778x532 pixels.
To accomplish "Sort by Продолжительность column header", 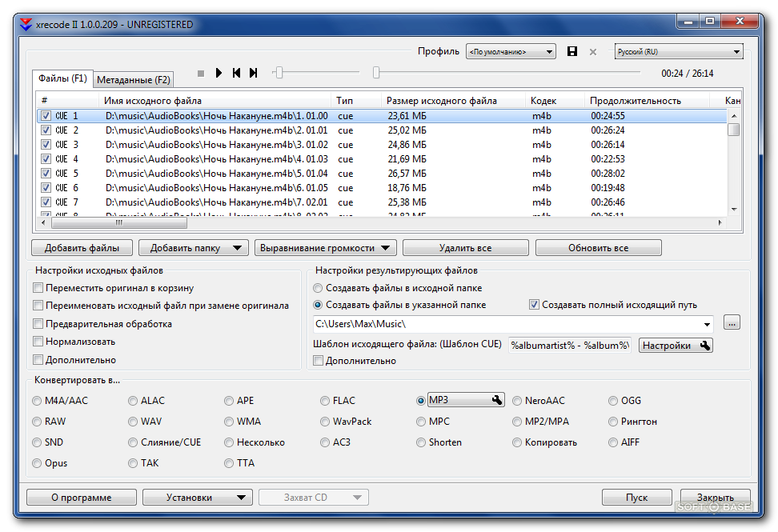I will coord(647,101).
